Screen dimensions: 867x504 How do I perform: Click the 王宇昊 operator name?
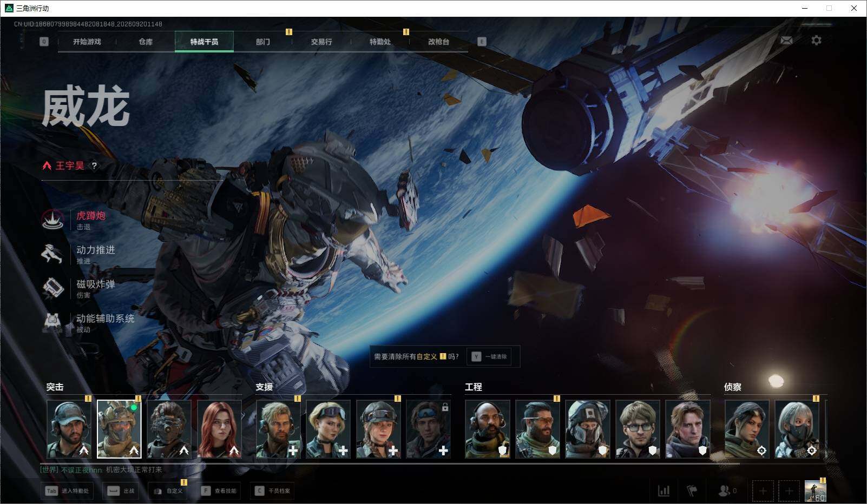coord(70,166)
